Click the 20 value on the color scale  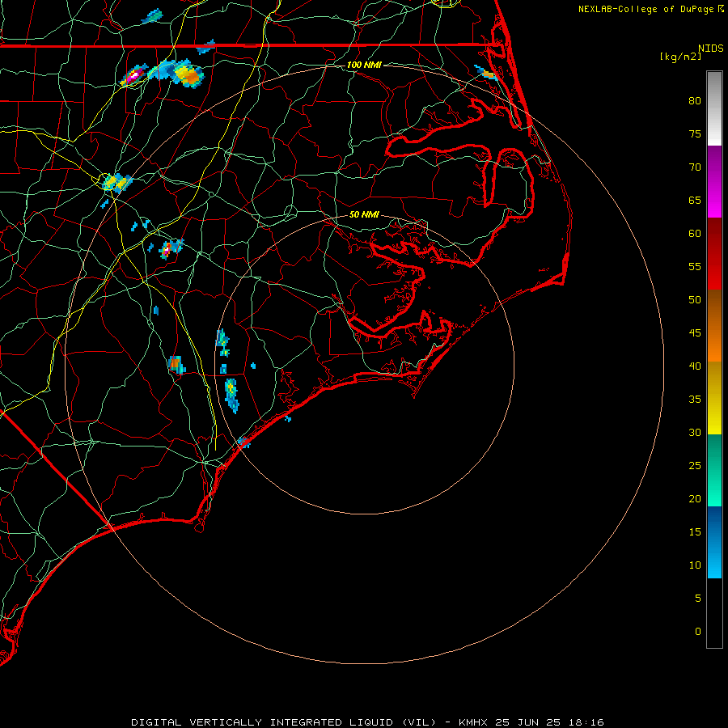point(695,498)
